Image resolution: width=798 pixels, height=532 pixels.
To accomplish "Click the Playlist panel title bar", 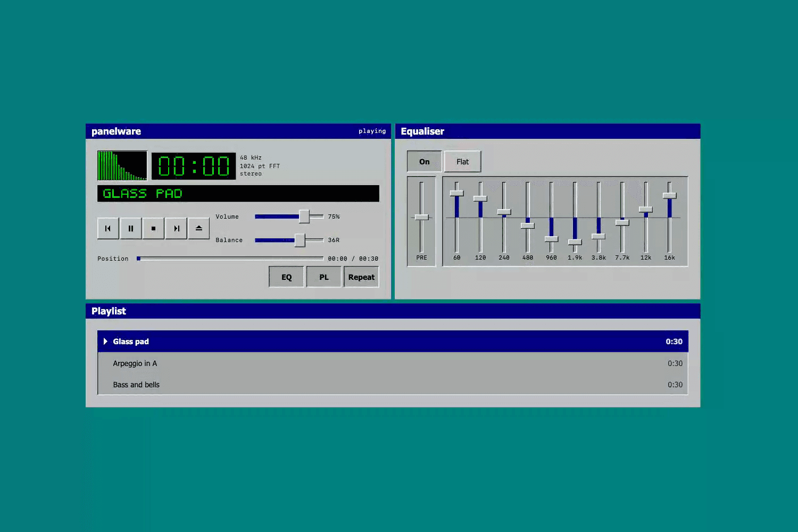I will click(x=393, y=311).
